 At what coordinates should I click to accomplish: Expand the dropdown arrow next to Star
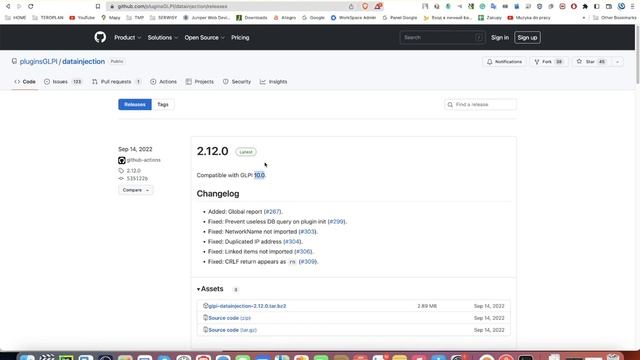(618, 62)
